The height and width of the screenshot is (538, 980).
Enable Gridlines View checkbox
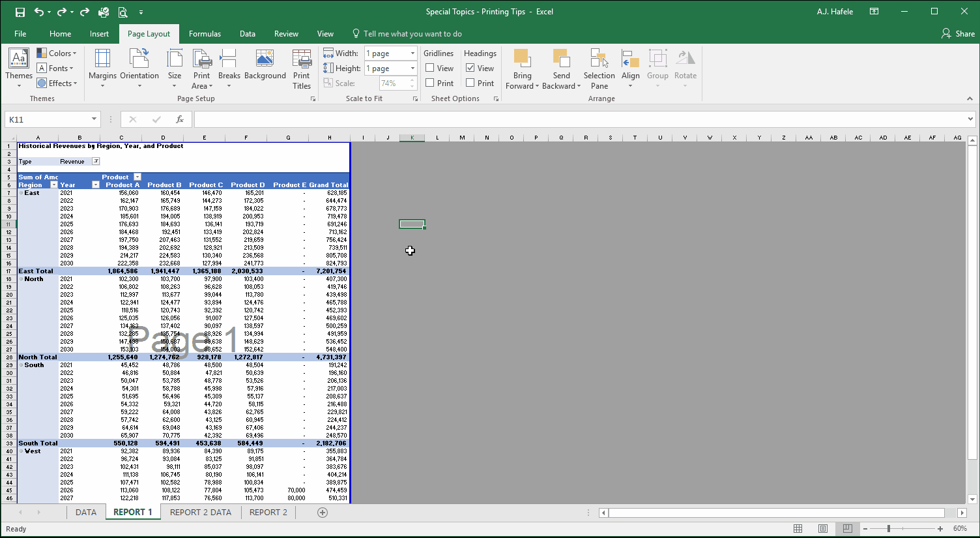[x=430, y=68]
